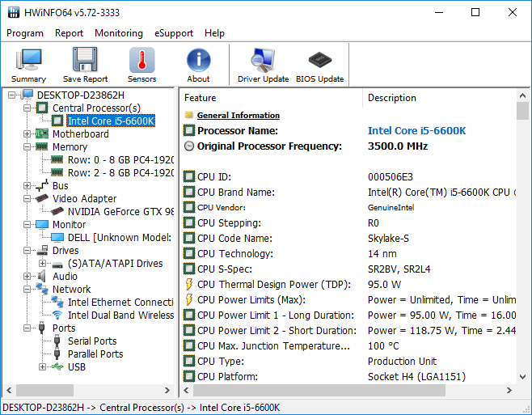Click the Memory module tree icon
Image resolution: width=532 pixels, height=415 pixels.
(42, 146)
